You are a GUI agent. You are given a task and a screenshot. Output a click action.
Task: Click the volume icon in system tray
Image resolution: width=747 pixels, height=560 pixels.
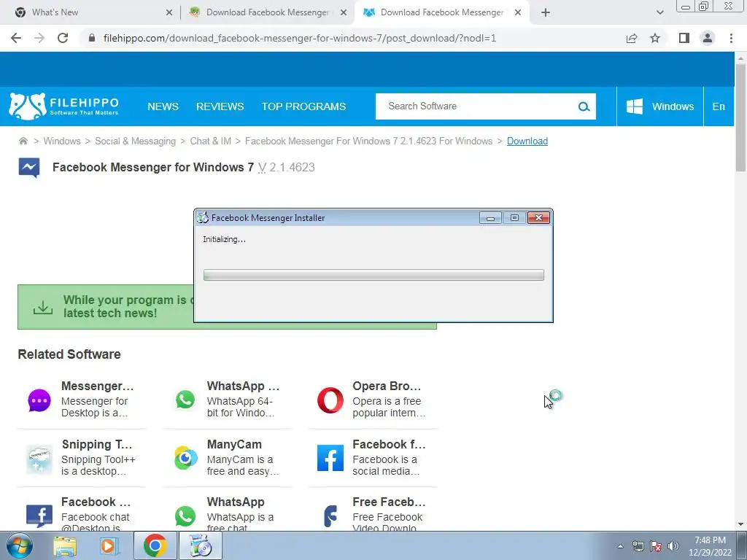[673, 546]
